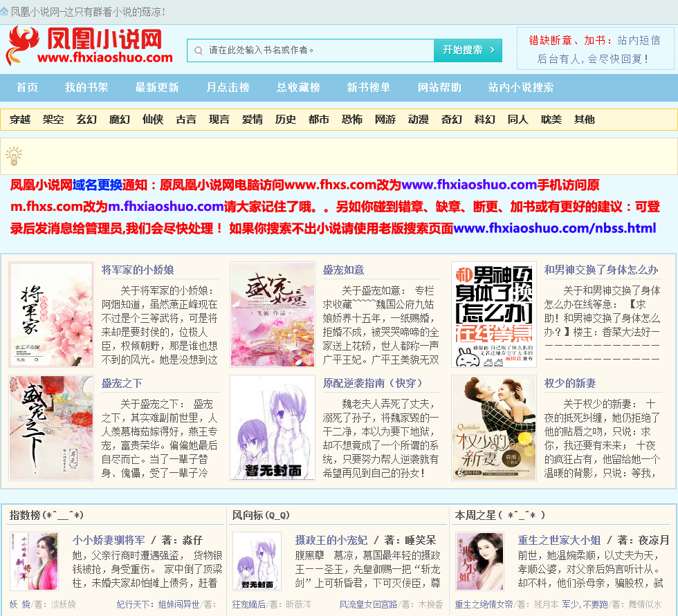The height and width of the screenshot is (616, 678).
Task: Click 小小娇妻驯将军 title link
Action: (109, 540)
